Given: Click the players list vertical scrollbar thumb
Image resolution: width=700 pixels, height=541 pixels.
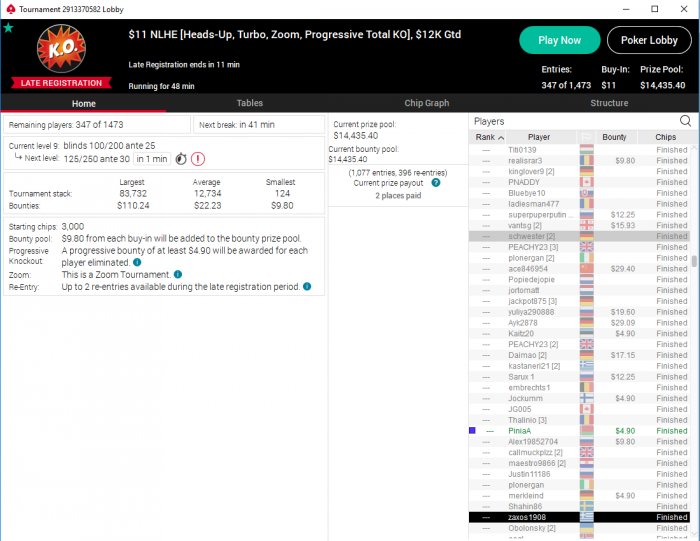Looking at the screenshot, I should (x=694, y=261).
